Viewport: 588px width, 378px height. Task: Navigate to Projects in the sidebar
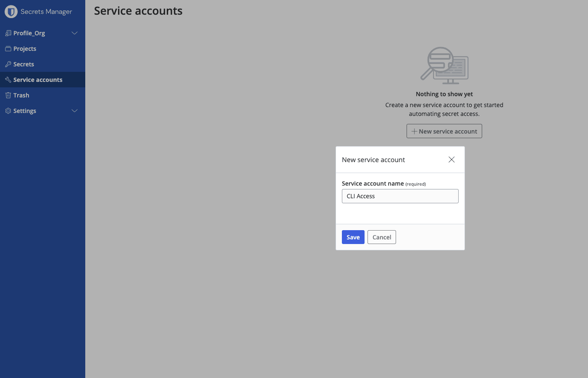(x=24, y=48)
